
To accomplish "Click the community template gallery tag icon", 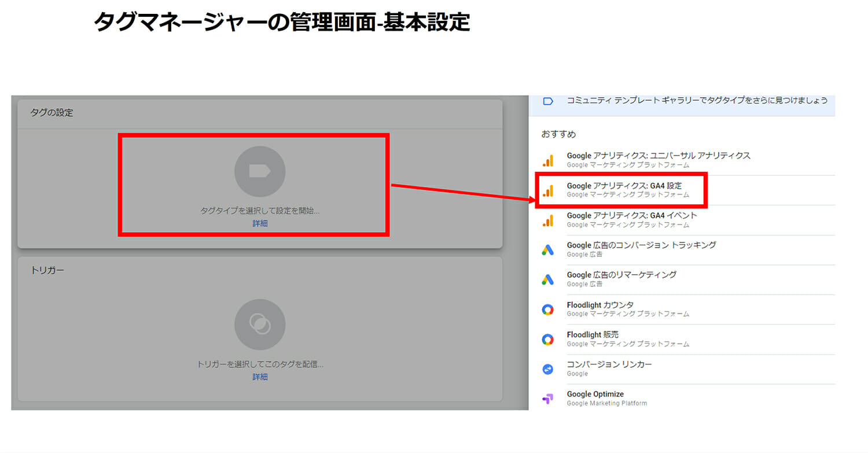I will click(548, 101).
